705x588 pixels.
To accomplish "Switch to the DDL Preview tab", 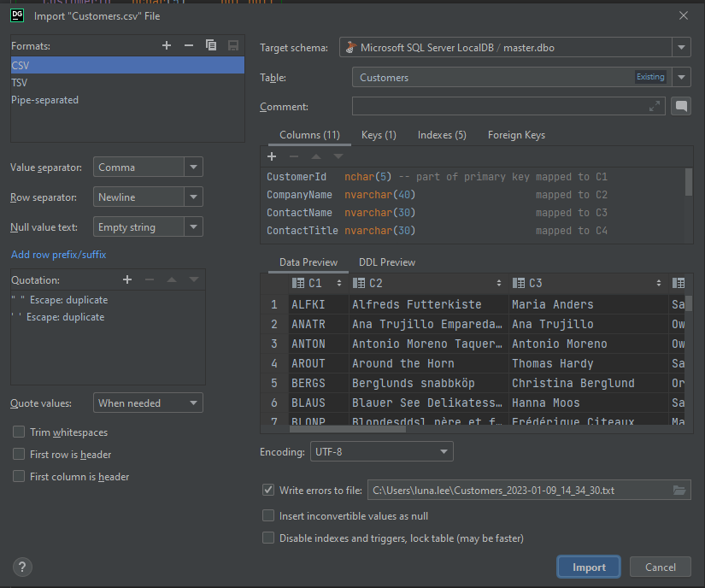I will [386, 262].
